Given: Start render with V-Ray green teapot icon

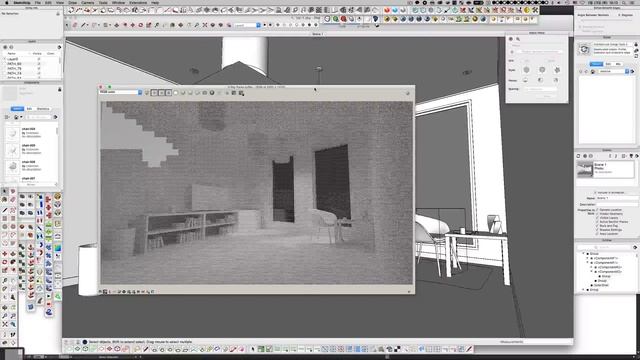Looking at the screenshot, I should [336, 19].
